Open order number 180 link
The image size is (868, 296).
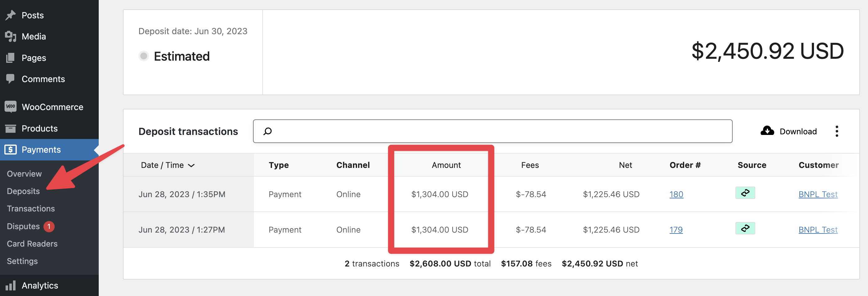pos(676,194)
